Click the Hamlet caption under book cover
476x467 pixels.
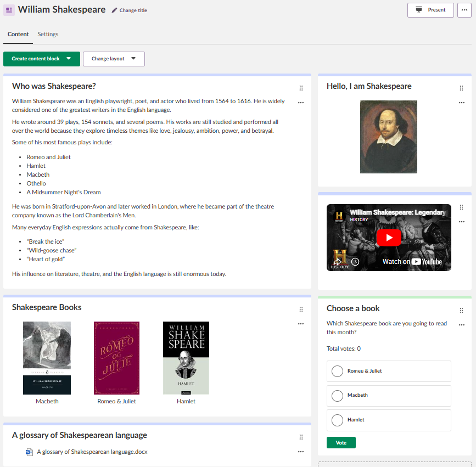pyautogui.click(x=186, y=401)
